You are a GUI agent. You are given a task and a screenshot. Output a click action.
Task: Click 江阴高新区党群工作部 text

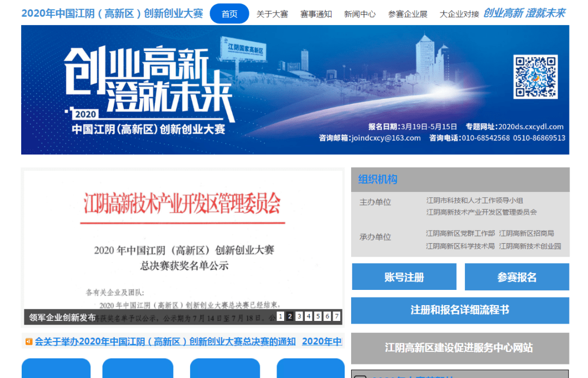tap(461, 233)
